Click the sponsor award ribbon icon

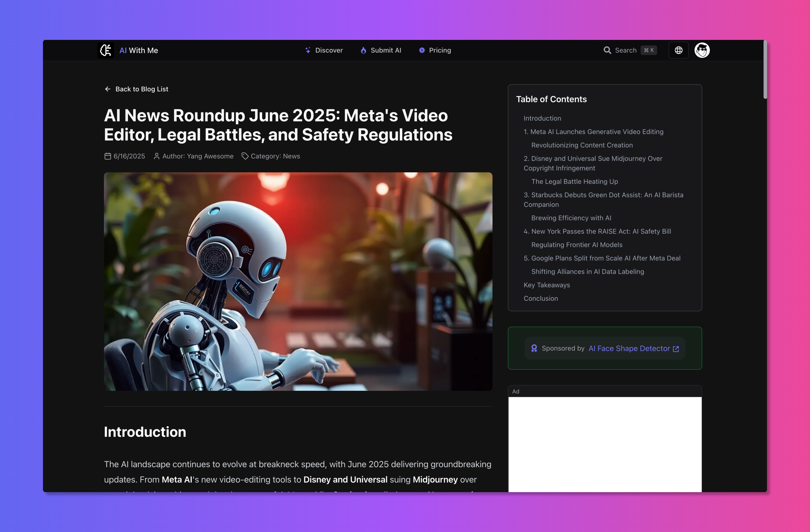(534, 348)
